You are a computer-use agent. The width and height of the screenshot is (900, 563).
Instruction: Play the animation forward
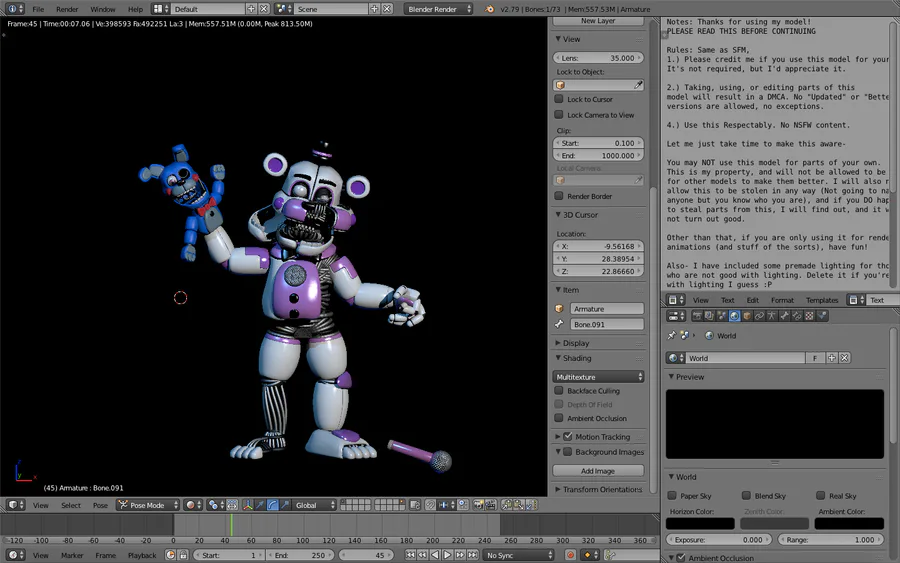447,555
